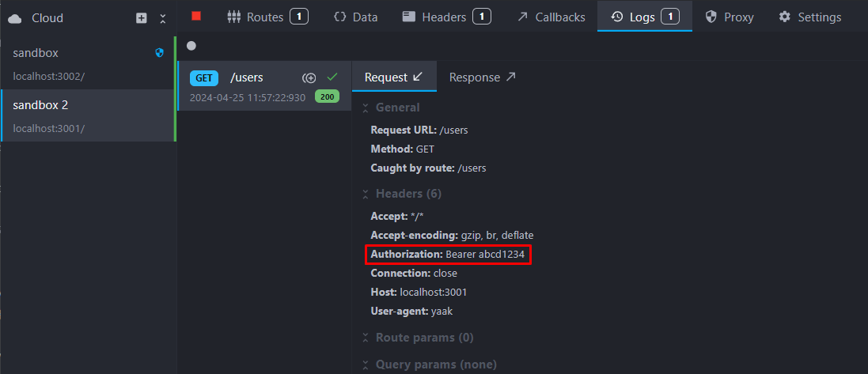Open the Headers tab in top bar

coord(446,17)
